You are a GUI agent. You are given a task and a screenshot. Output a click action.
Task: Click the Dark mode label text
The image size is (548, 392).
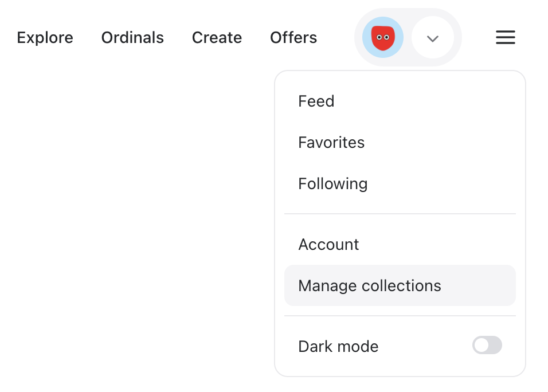(338, 347)
